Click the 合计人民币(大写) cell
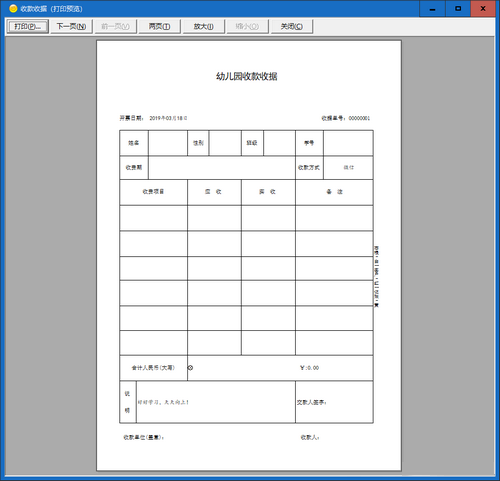 (x=153, y=368)
